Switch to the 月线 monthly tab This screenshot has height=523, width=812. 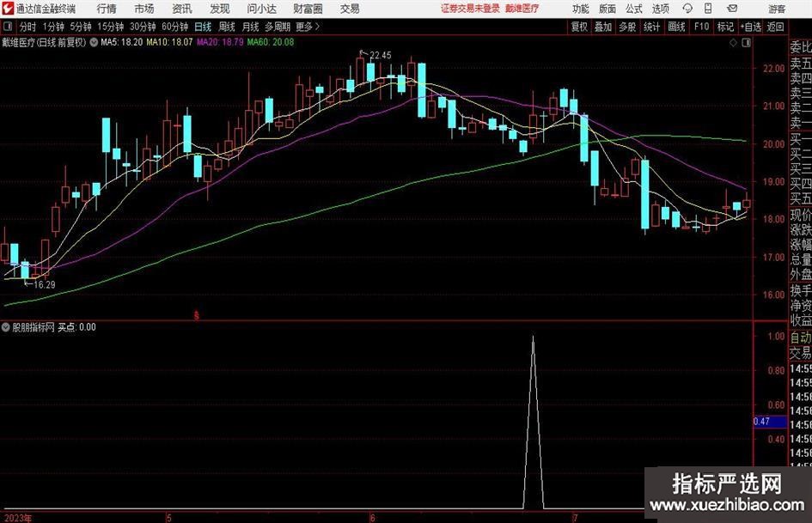coord(251,27)
